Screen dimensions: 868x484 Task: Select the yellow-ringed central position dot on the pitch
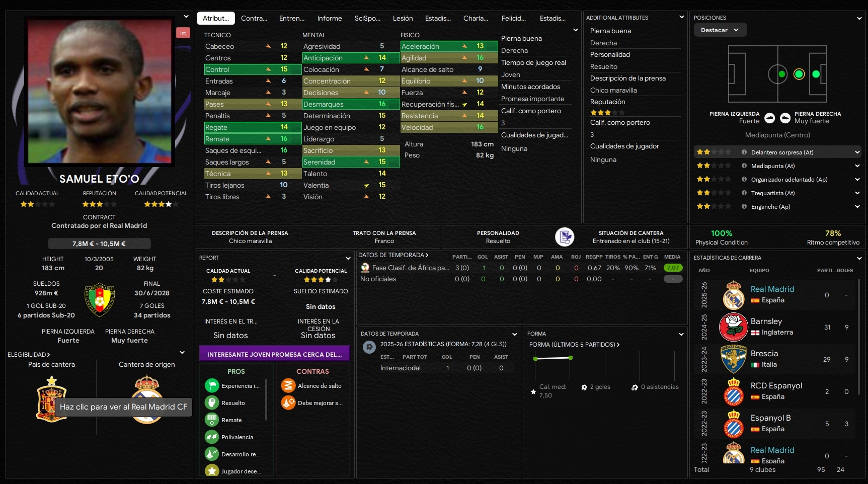[x=799, y=74]
